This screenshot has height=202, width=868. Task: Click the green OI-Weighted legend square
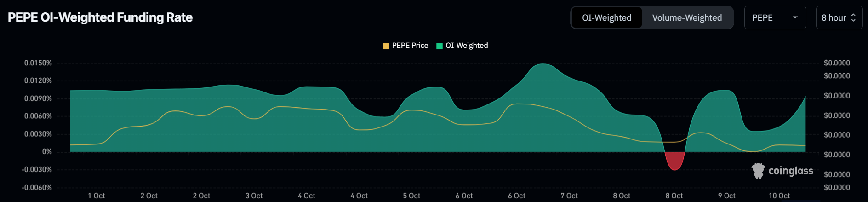coord(440,46)
